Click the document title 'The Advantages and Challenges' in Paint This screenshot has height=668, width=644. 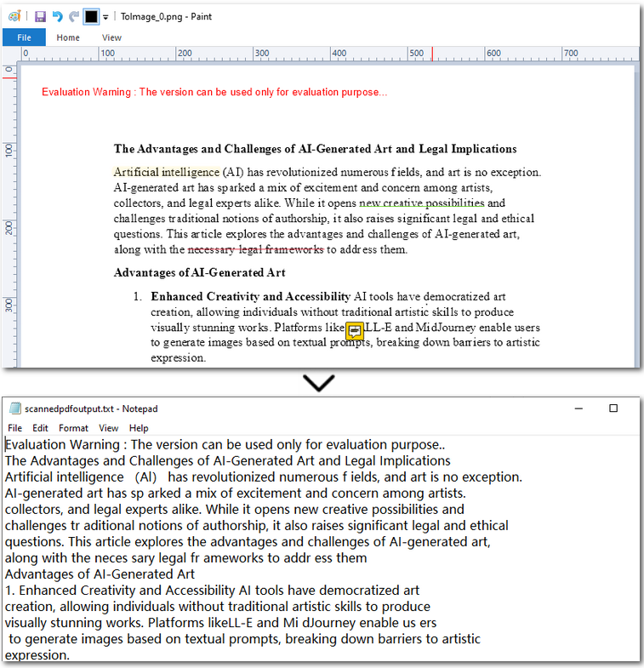(x=315, y=149)
